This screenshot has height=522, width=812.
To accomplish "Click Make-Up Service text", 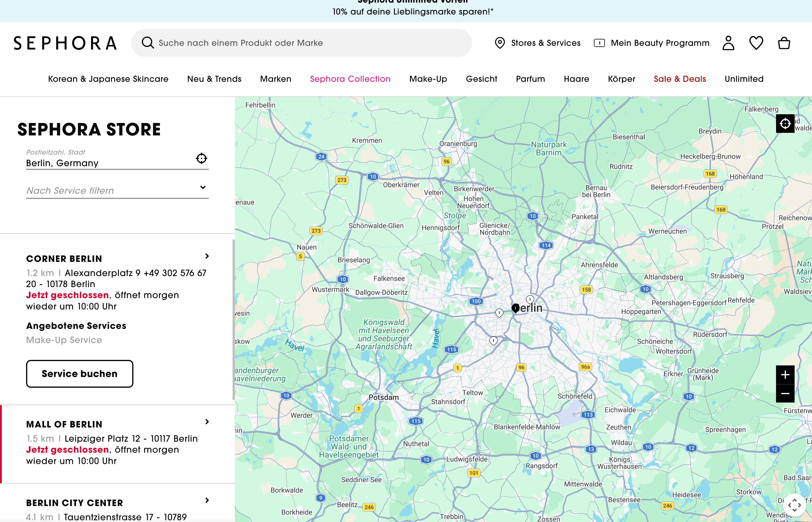I will pyautogui.click(x=64, y=340).
